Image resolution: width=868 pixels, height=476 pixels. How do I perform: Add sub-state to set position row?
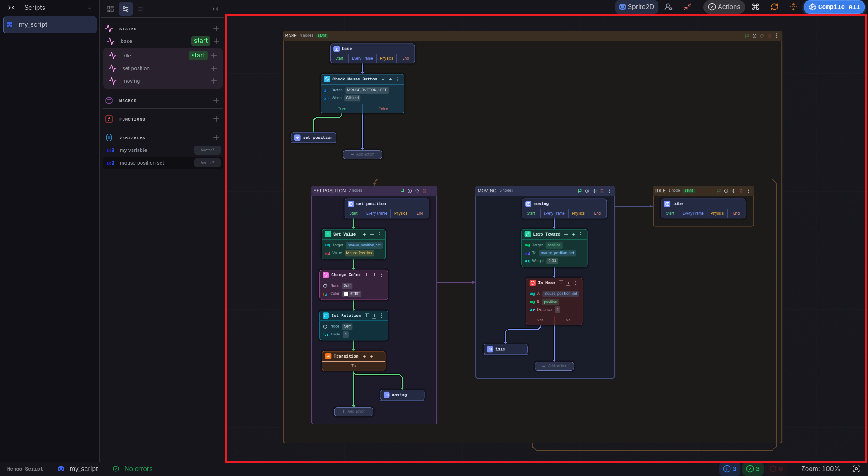point(214,68)
